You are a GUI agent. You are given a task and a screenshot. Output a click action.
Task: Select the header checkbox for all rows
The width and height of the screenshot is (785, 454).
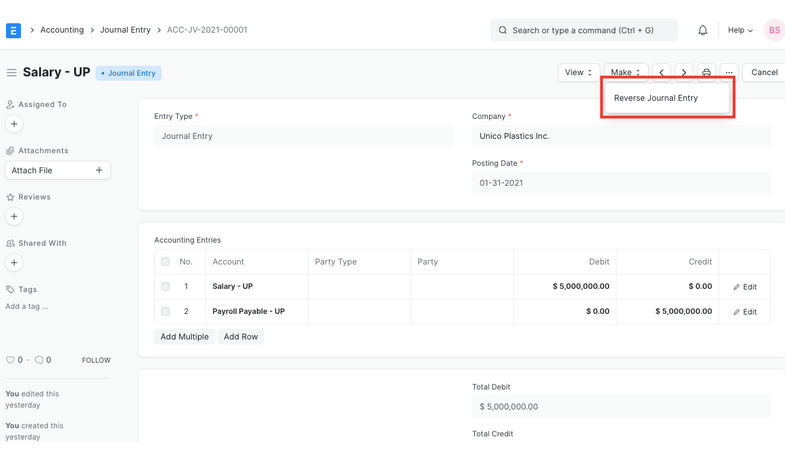(165, 262)
